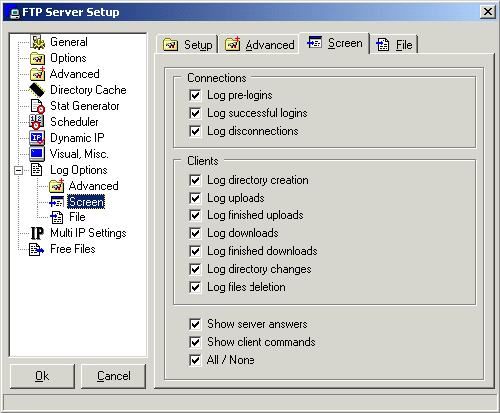The height and width of the screenshot is (413, 500).
Task: Open the Setup tab
Action: pyautogui.click(x=187, y=44)
